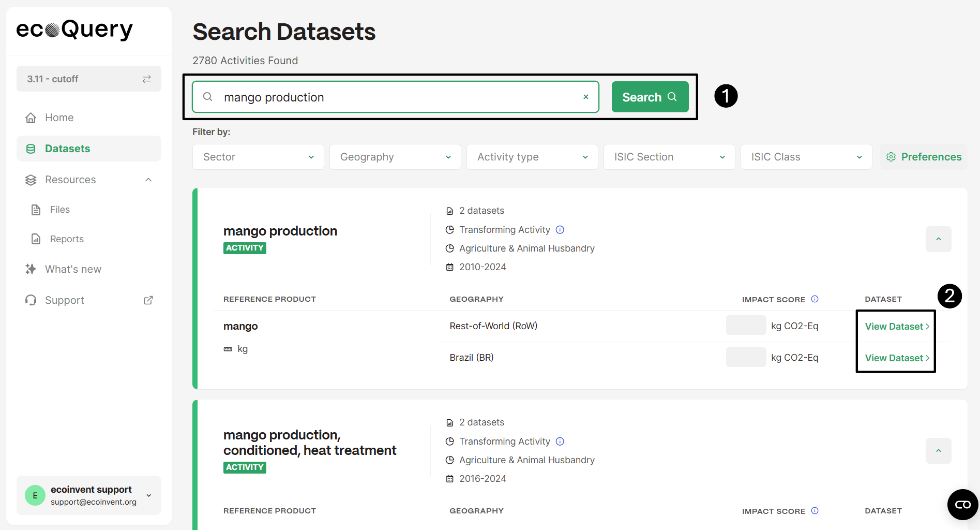Viewport: 980px width, 530px height.
Task: Clear the search field with the X
Action: tap(585, 97)
